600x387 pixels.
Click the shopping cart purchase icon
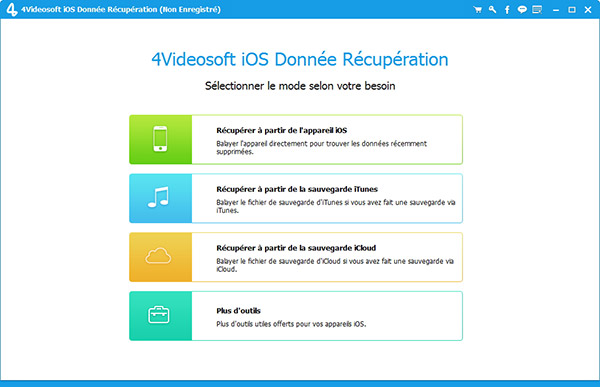tap(477, 10)
